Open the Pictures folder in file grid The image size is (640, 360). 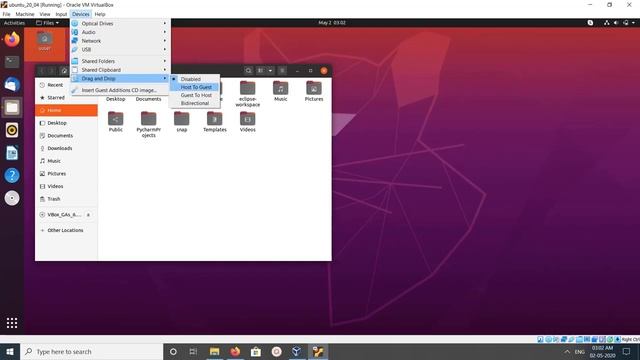point(313,91)
